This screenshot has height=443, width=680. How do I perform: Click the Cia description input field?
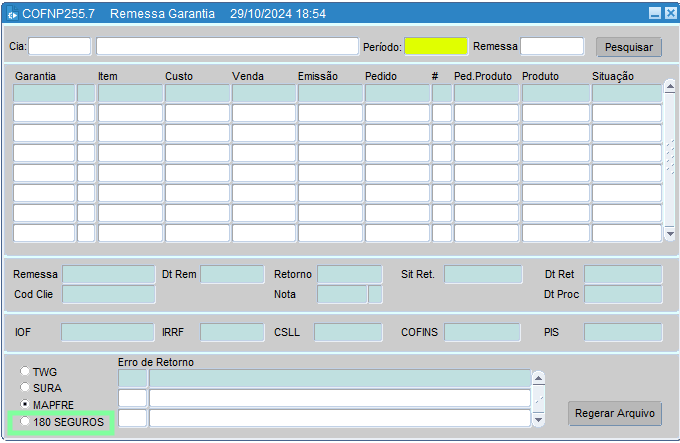pos(227,46)
